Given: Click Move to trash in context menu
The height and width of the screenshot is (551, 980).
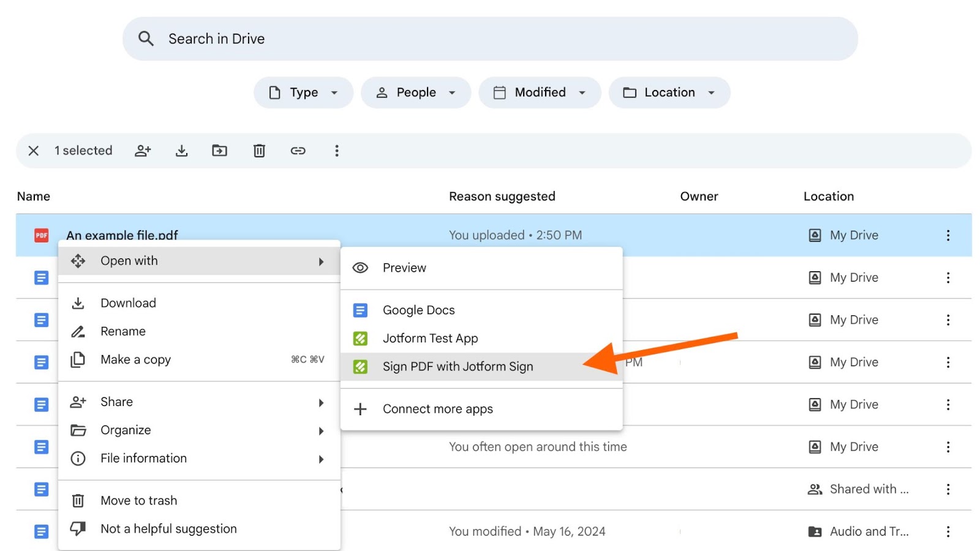Looking at the screenshot, I should (138, 501).
